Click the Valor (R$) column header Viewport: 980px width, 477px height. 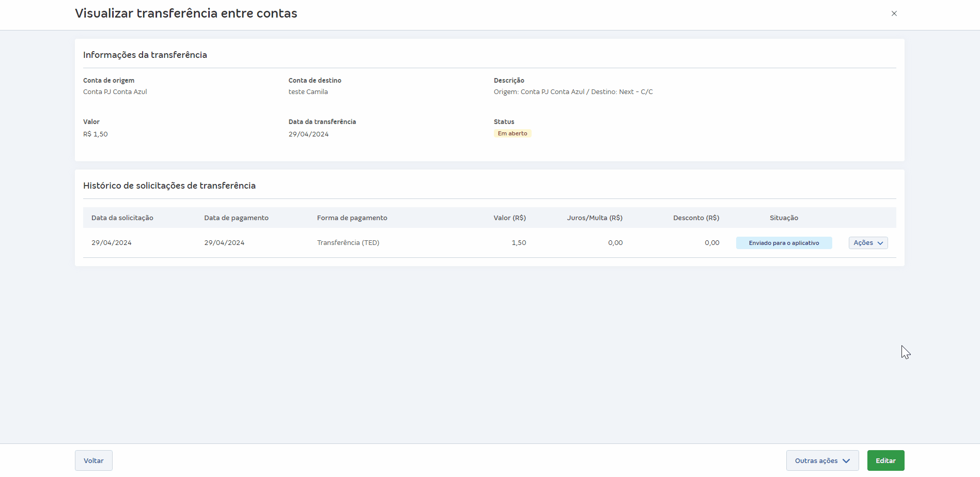pyautogui.click(x=509, y=218)
